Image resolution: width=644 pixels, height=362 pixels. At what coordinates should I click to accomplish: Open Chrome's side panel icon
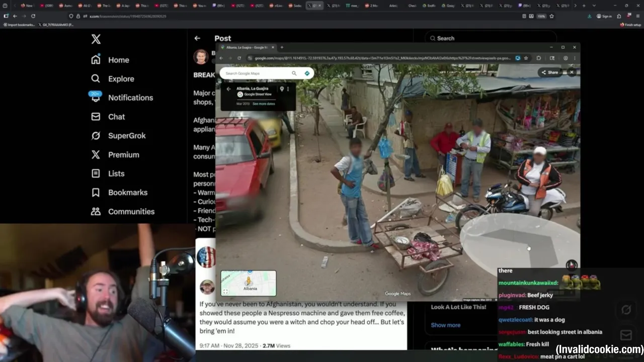[552, 58]
